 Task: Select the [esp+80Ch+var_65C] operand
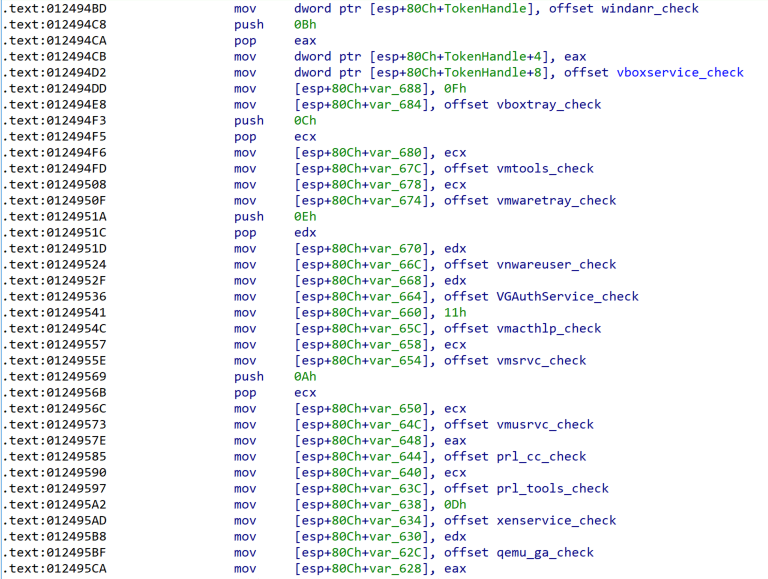[x=361, y=328]
